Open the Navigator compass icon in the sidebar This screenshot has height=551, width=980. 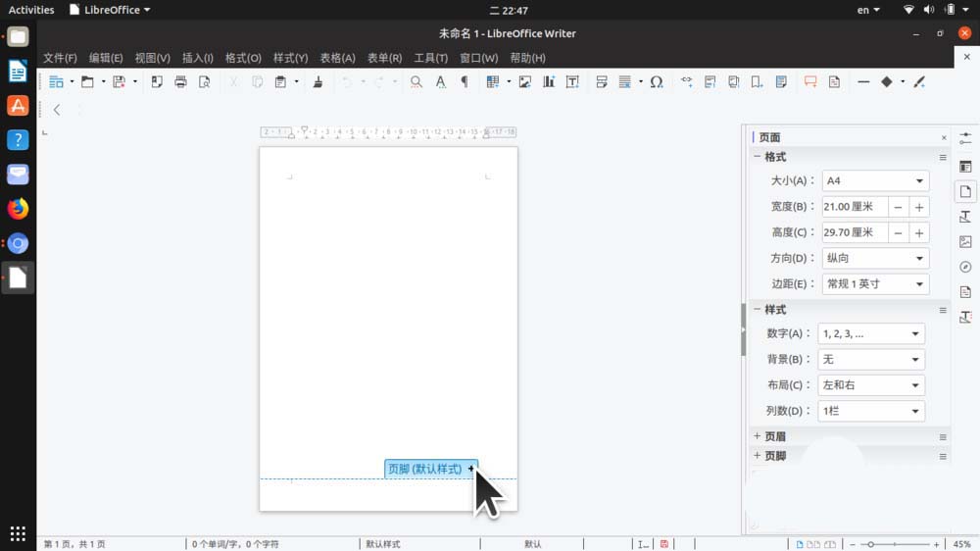[x=965, y=267]
